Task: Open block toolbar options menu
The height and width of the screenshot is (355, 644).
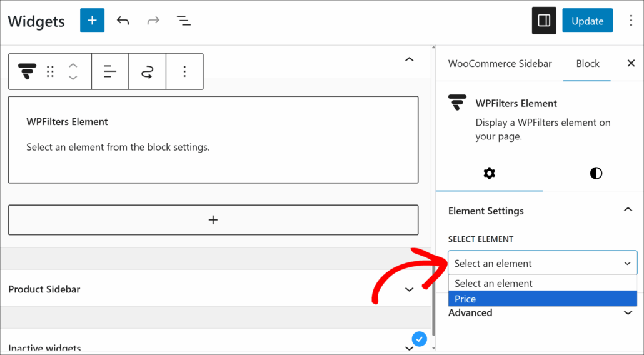Action: tap(184, 71)
